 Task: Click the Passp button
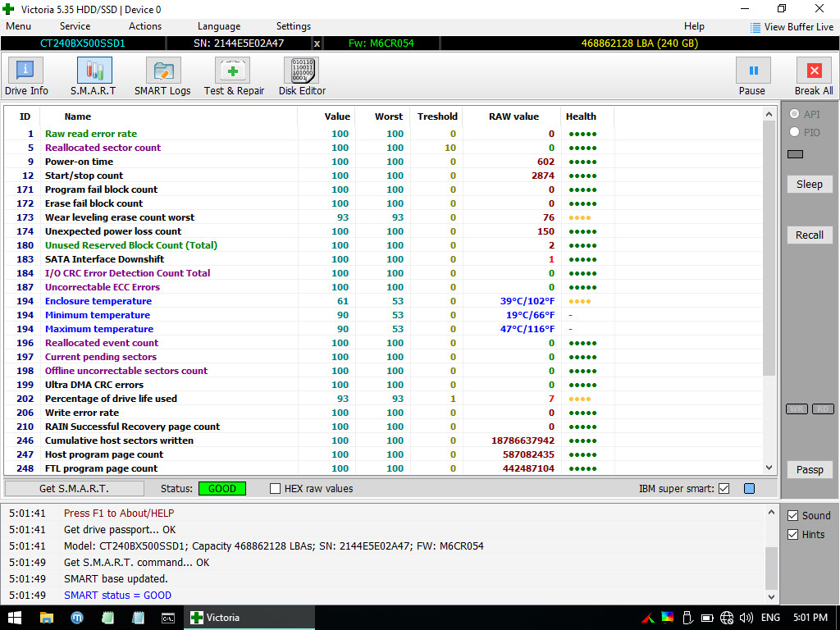tap(810, 470)
